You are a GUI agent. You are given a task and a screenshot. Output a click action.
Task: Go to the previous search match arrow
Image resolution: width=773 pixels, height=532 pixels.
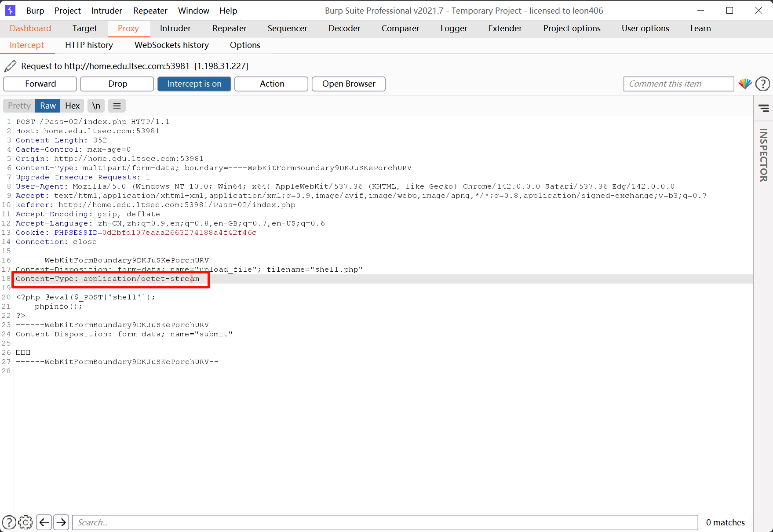point(44,522)
